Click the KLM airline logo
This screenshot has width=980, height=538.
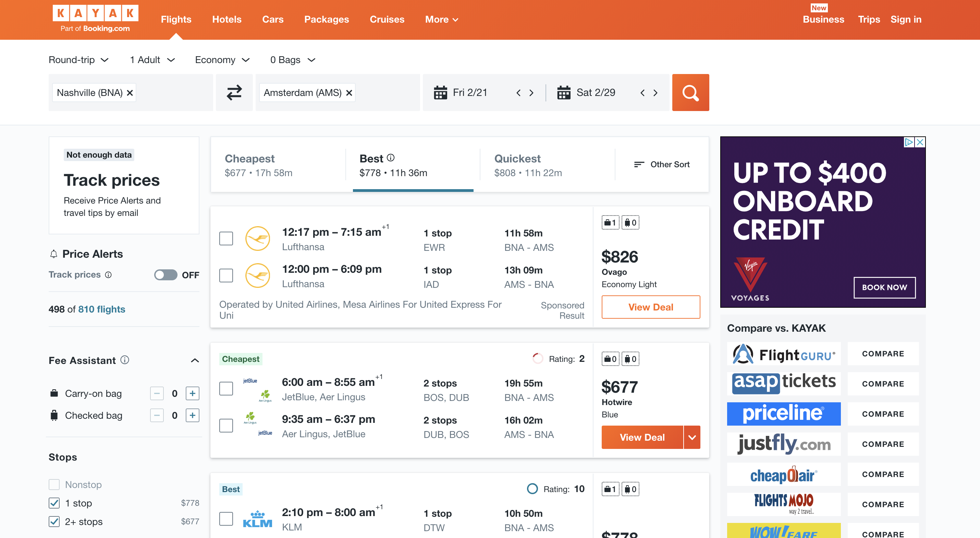258,519
